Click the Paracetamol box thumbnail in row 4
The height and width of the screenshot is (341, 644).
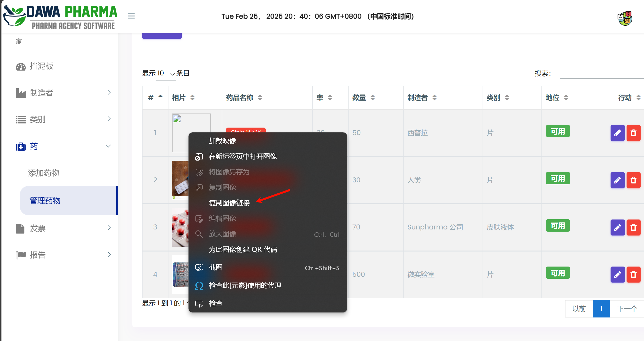click(180, 275)
